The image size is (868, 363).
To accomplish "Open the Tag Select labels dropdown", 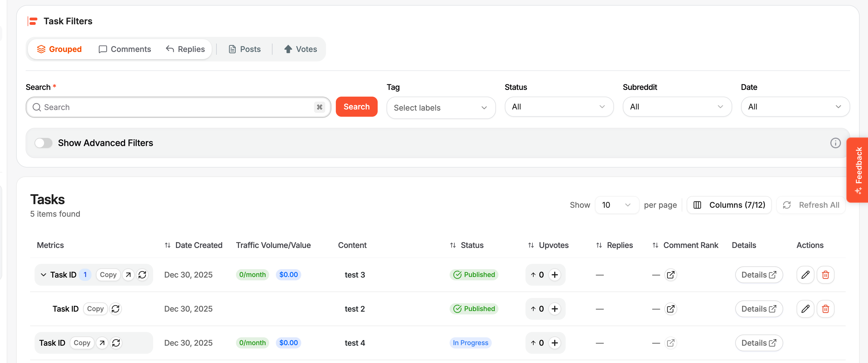I will pos(440,108).
